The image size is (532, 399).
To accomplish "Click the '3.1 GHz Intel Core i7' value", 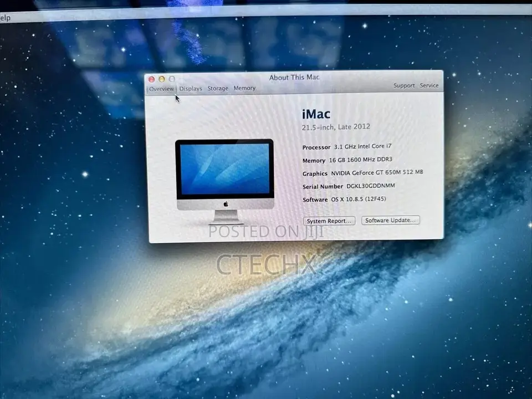I will tap(362, 146).
